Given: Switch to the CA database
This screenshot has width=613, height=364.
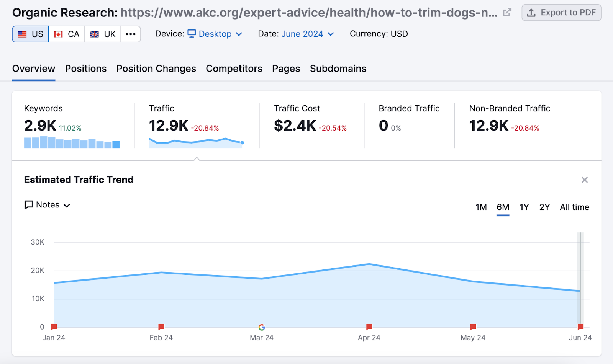Looking at the screenshot, I should point(67,34).
